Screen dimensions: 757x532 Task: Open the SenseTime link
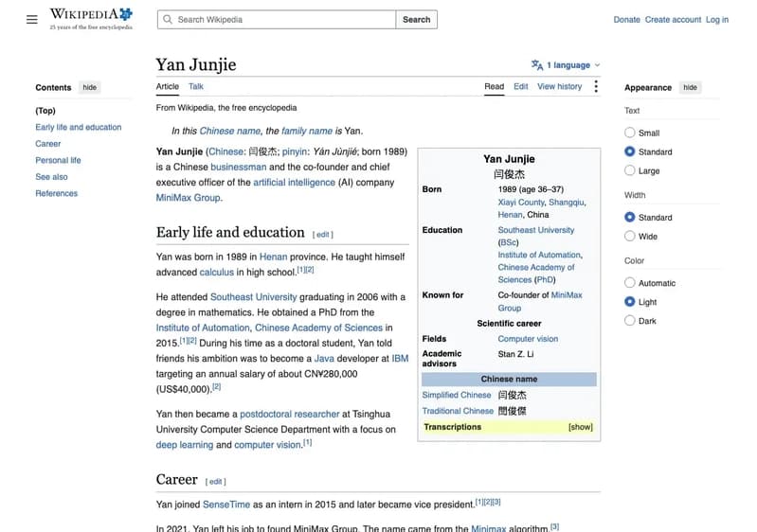pos(226,505)
